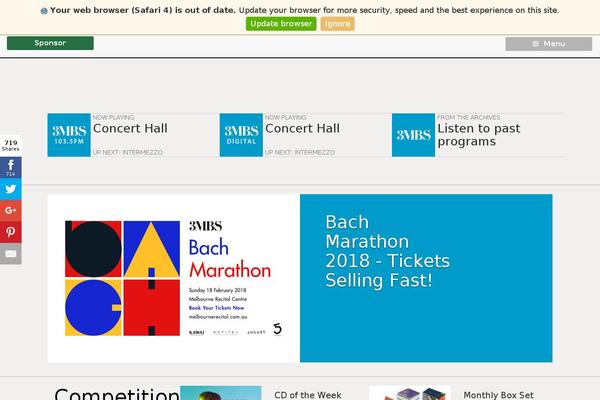
Task: Click the Update browser button
Action: tap(281, 24)
